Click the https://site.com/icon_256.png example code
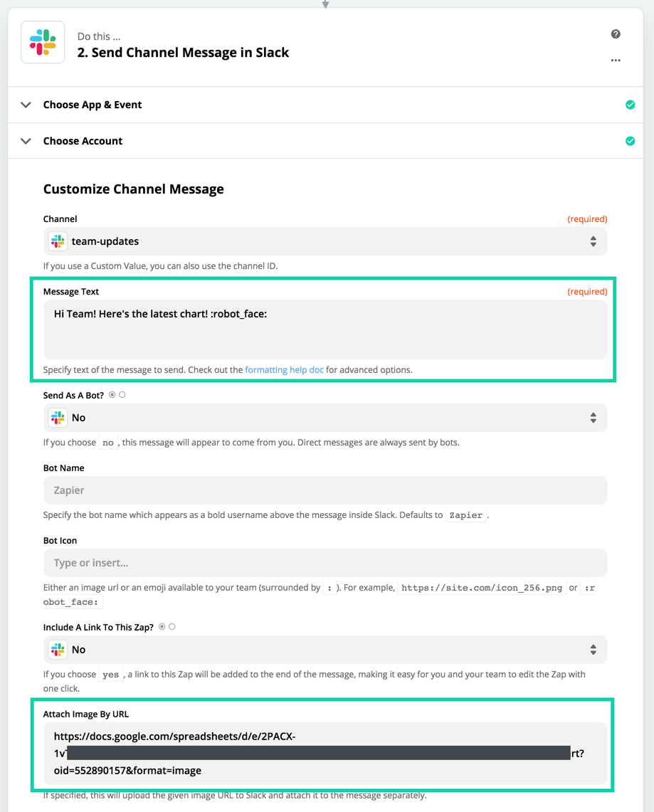The width and height of the screenshot is (654, 812). point(482,588)
